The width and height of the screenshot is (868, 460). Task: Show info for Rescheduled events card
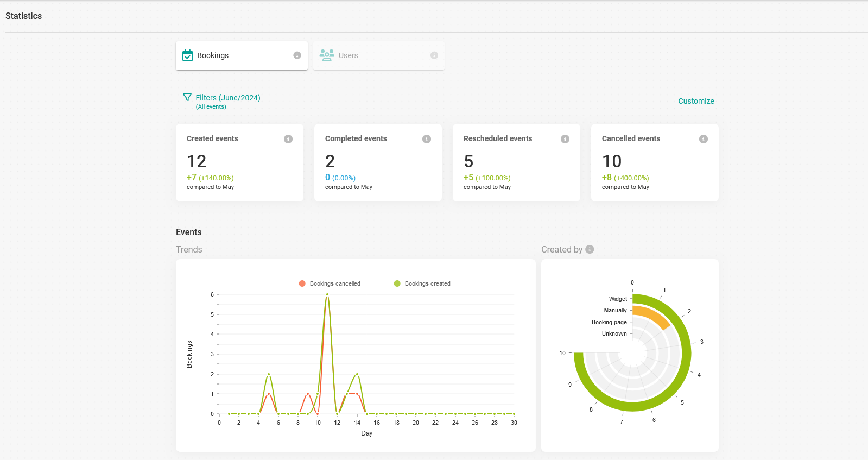[x=565, y=139]
